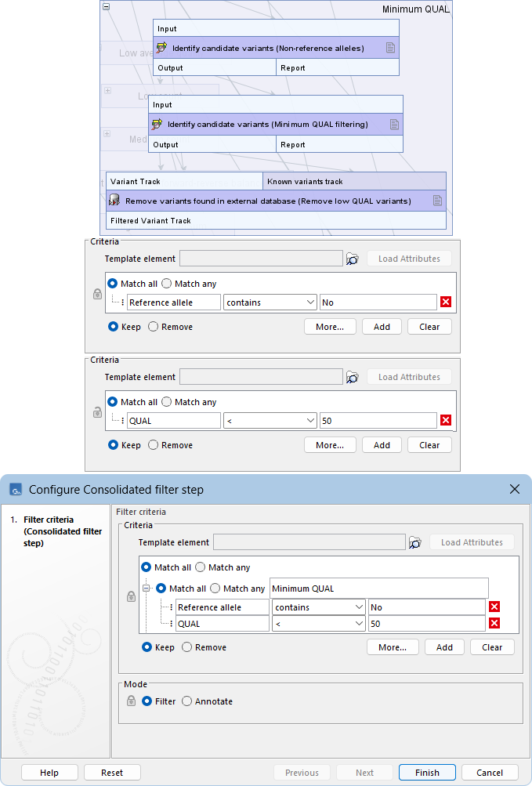Click the Filtered Variant Track output port
The height and width of the screenshot is (786, 532).
click(x=277, y=220)
